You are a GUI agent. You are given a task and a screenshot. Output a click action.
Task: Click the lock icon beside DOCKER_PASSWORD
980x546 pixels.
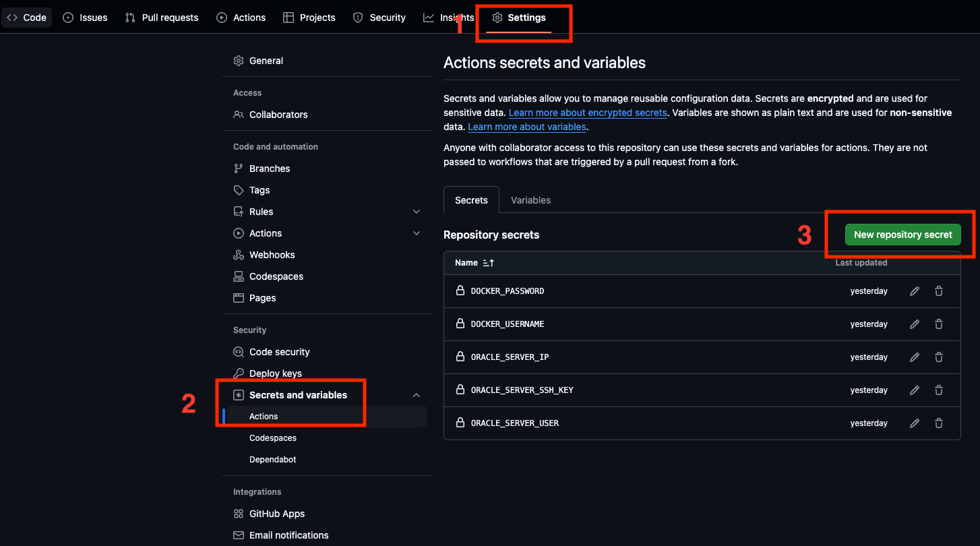click(460, 291)
